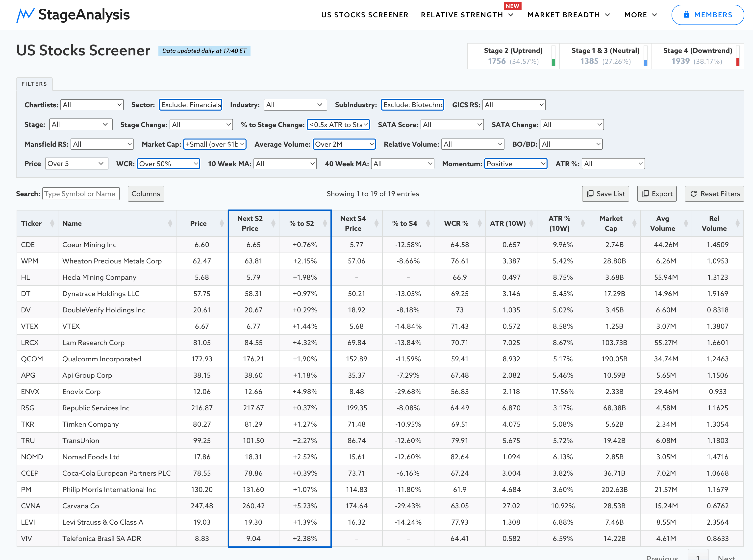The image size is (753, 560).
Task: Expand the More menu
Action: pyautogui.click(x=641, y=15)
